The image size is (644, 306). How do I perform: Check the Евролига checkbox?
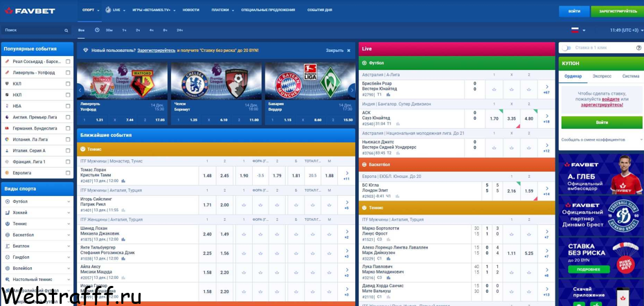click(68, 173)
